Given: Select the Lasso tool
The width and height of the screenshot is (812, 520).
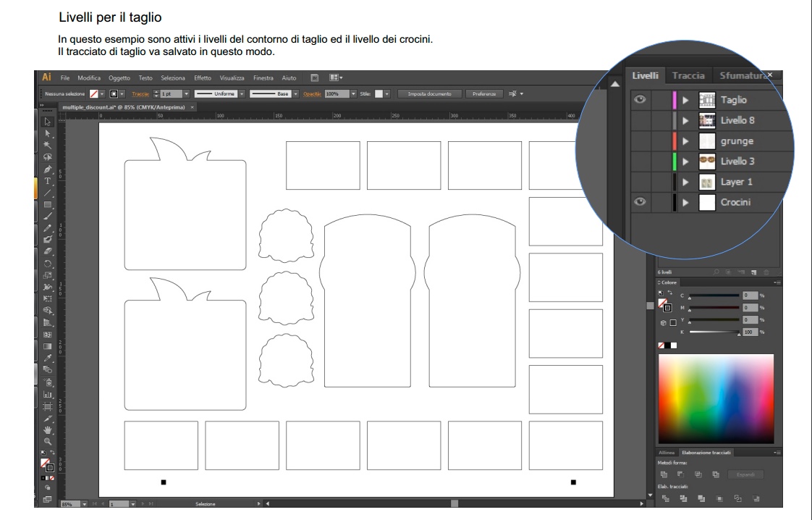Looking at the screenshot, I should [x=48, y=157].
